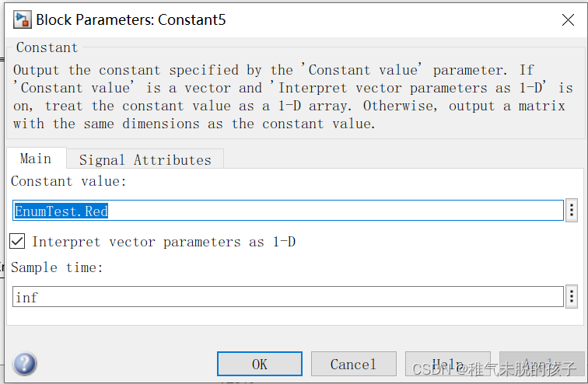
Task: Click the blue question mark help icon
Action: coord(25,364)
